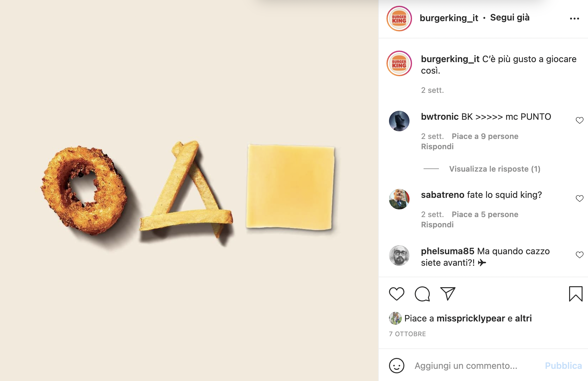Like bwtronic's comment

579,120
